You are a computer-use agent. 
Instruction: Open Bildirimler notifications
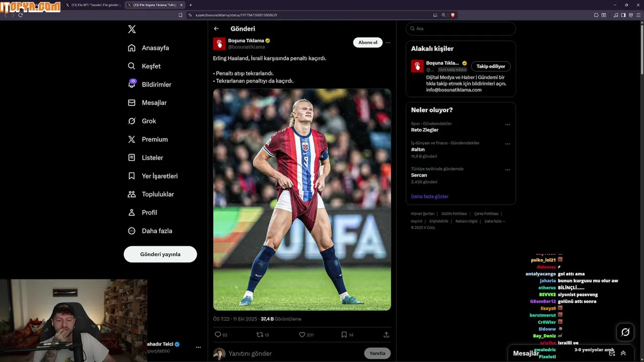click(x=149, y=84)
